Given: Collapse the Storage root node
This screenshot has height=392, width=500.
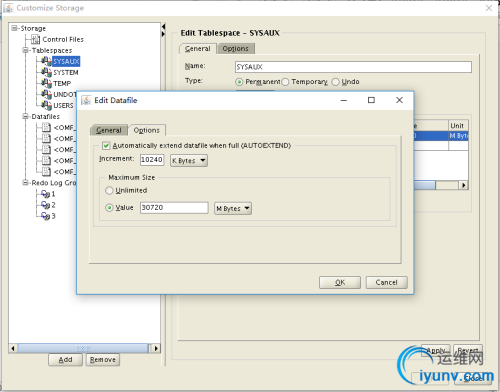Looking at the screenshot, I should coord(14,28).
